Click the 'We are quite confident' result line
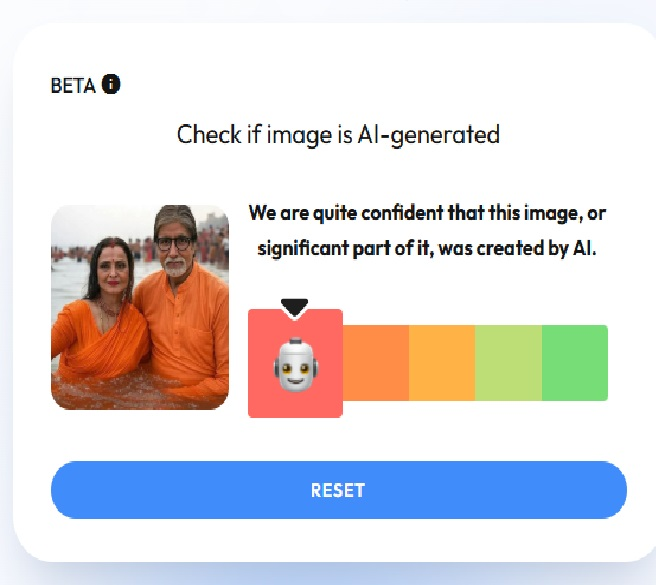The width and height of the screenshot is (656, 585). (x=427, y=213)
